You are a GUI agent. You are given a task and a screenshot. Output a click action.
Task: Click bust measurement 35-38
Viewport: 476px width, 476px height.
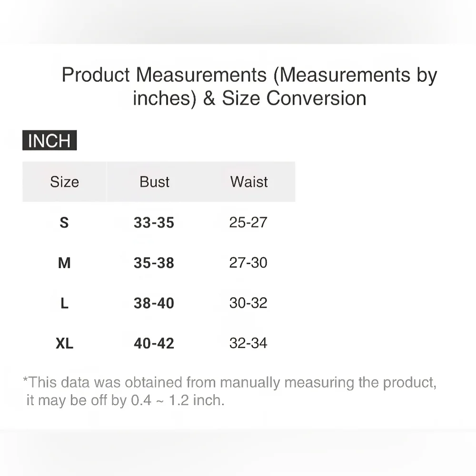coord(154,263)
